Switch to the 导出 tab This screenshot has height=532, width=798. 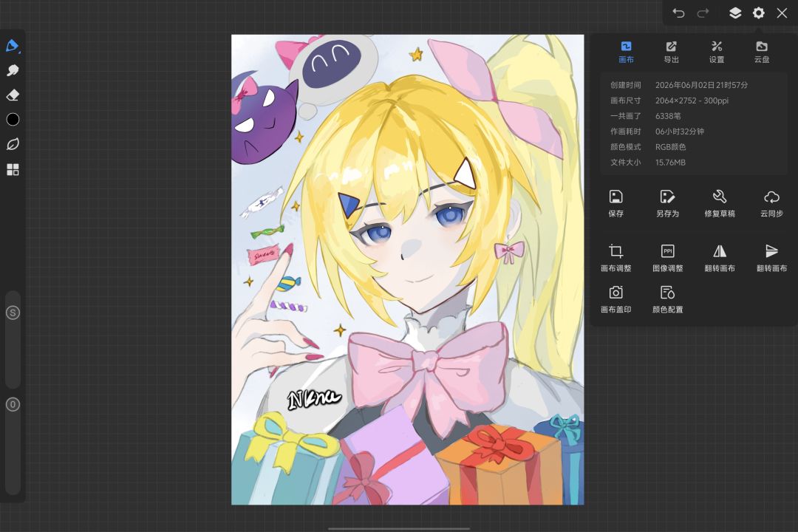pyautogui.click(x=671, y=52)
